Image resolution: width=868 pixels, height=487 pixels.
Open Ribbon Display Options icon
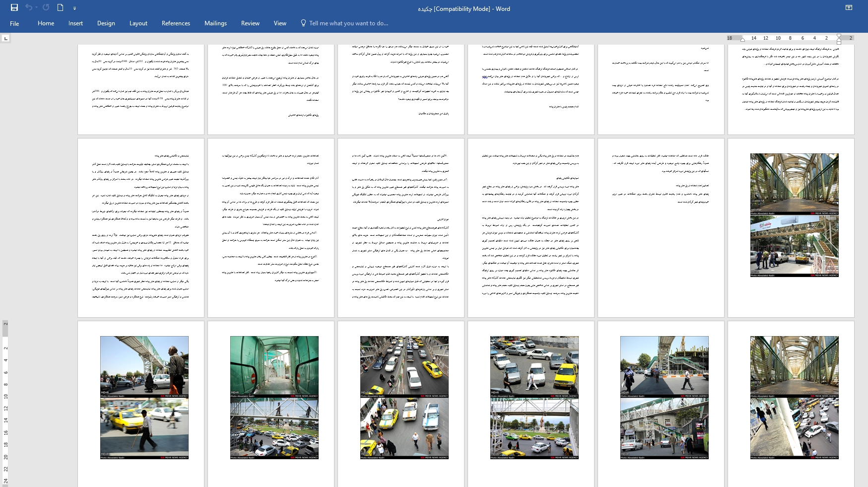click(848, 7)
